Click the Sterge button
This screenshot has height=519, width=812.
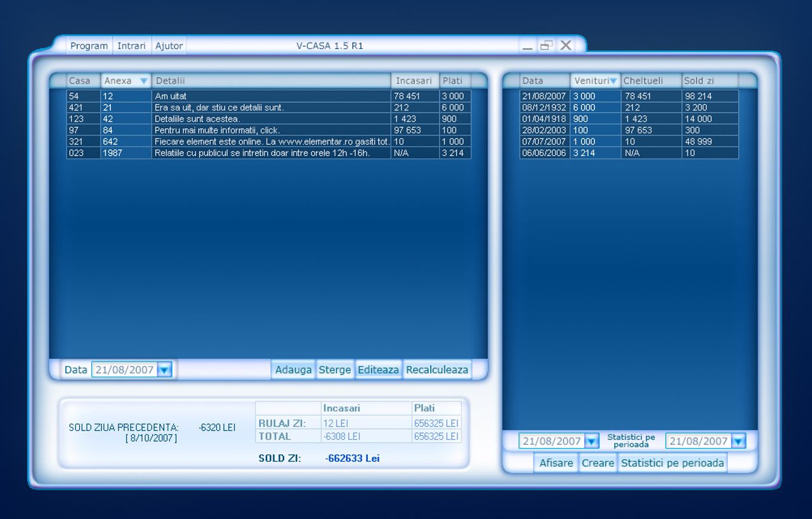coord(335,369)
